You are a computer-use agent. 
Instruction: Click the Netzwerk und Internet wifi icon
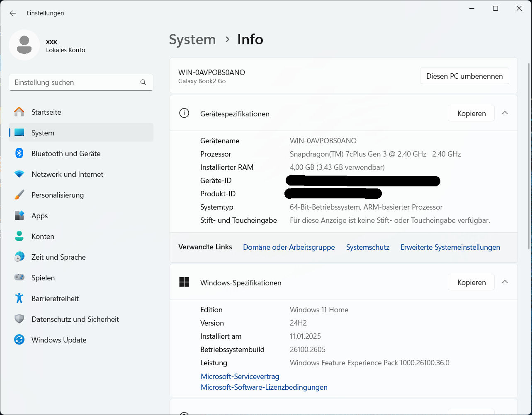(19, 174)
